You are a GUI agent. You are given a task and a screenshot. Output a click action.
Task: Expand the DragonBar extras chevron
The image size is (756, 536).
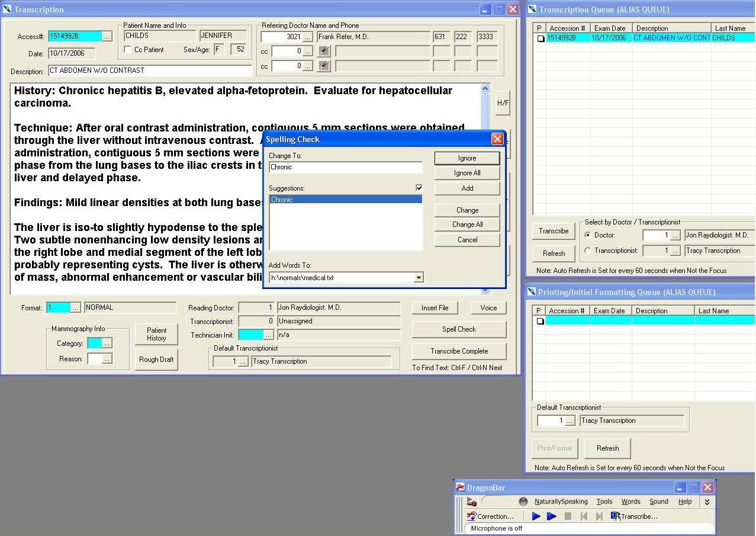pos(707,502)
